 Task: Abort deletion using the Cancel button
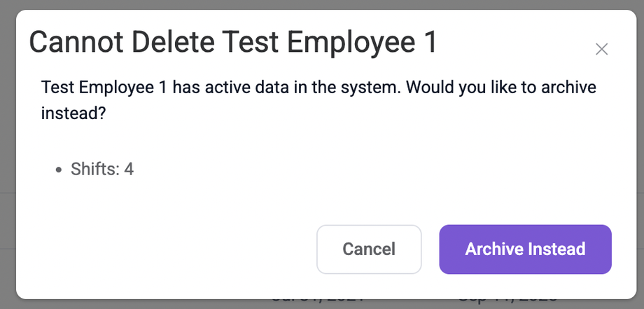coord(369,249)
